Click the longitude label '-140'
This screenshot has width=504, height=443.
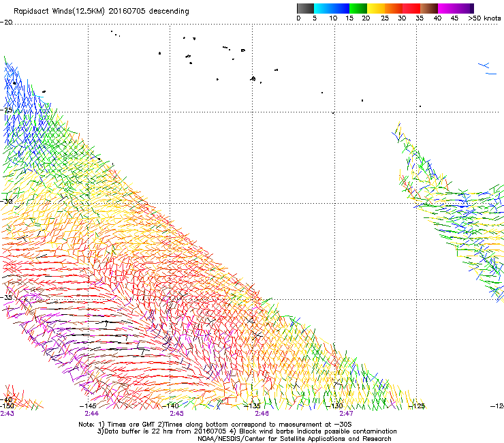pos(170,406)
